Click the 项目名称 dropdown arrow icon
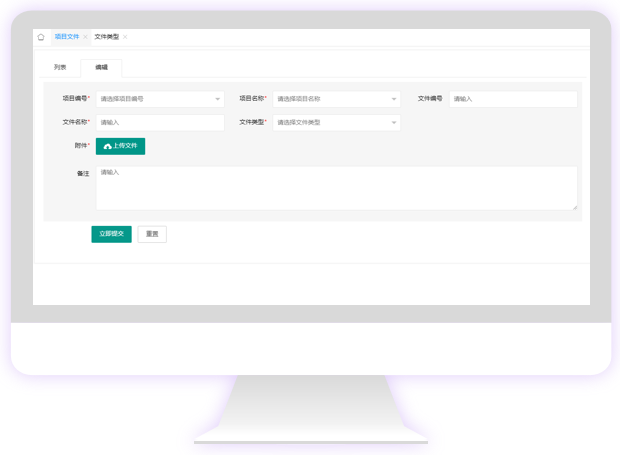The height and width of the screenshot is (455, 620). [394, 99]
